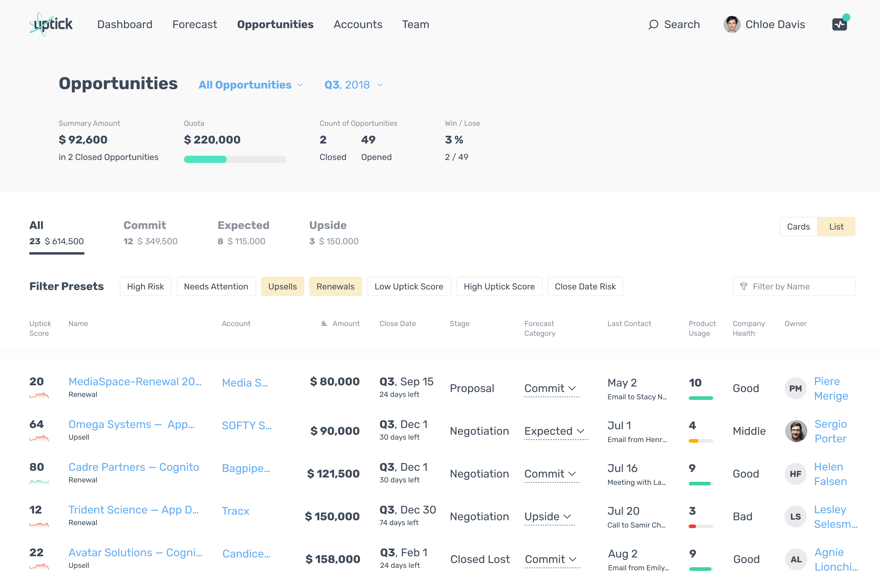Screen dimensions: 880x588
Task: Open the activity pulse notifications icon
Action: tap(839, 24)
